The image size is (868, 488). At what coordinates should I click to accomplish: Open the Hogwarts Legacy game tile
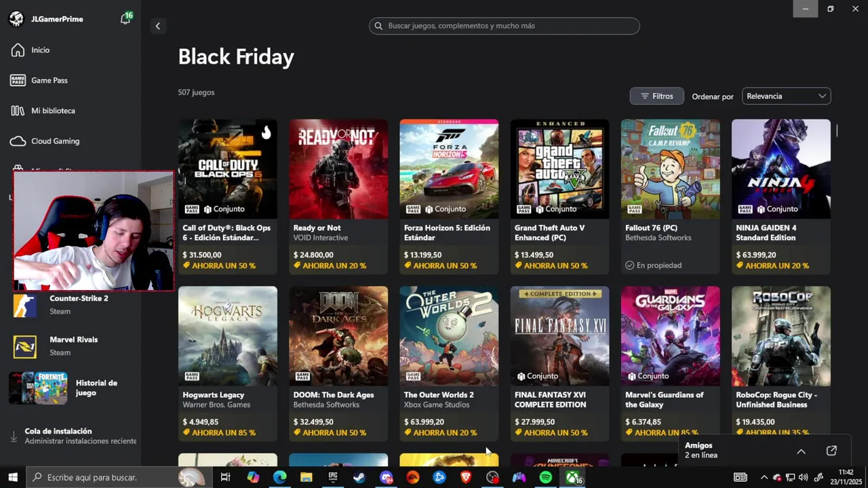[x=227, y=336]
